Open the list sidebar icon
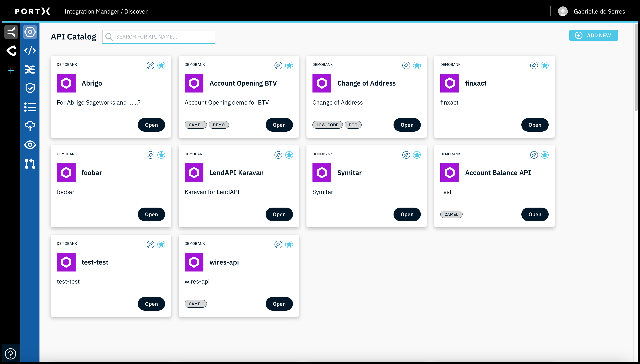The width and height of the screenshot is (640, 364). (x=30, y=107)
